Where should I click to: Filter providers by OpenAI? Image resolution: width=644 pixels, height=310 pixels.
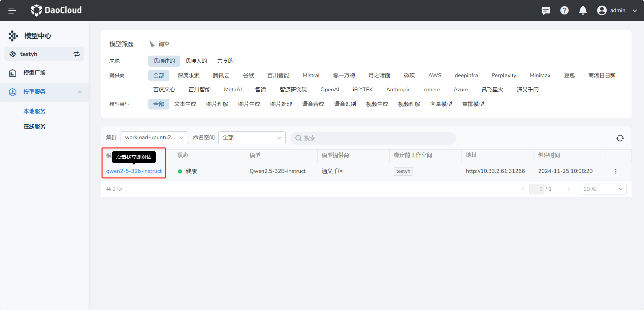(x=330, y=90)
